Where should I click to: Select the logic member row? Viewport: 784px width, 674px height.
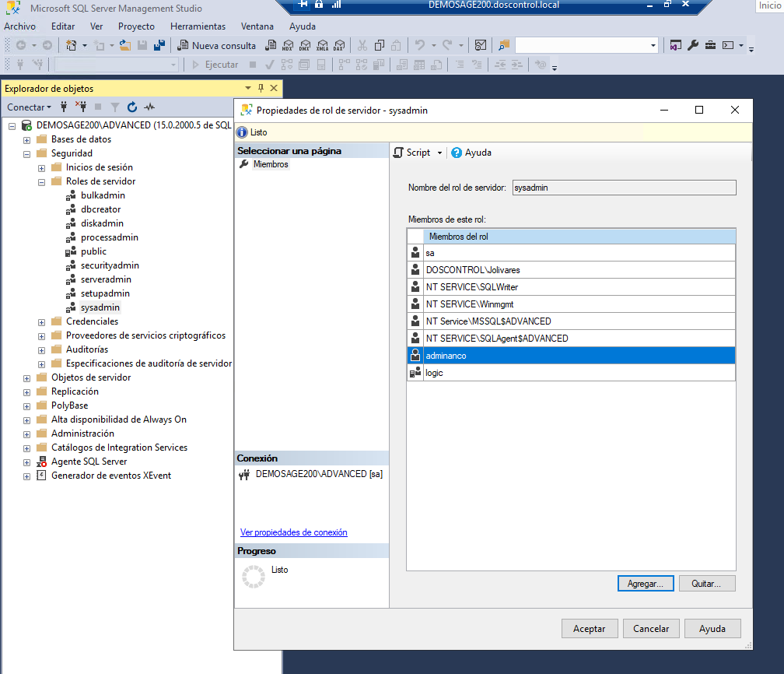(572, 373)
